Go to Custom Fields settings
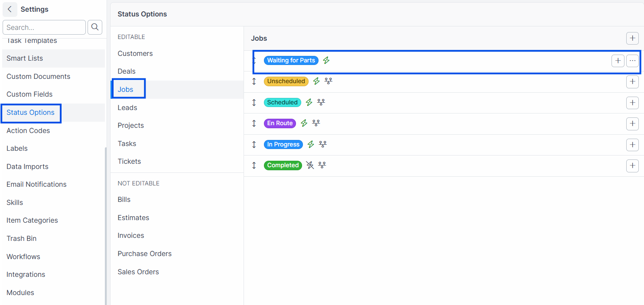This screenshot has width=644, height=305. pos(29,94)
